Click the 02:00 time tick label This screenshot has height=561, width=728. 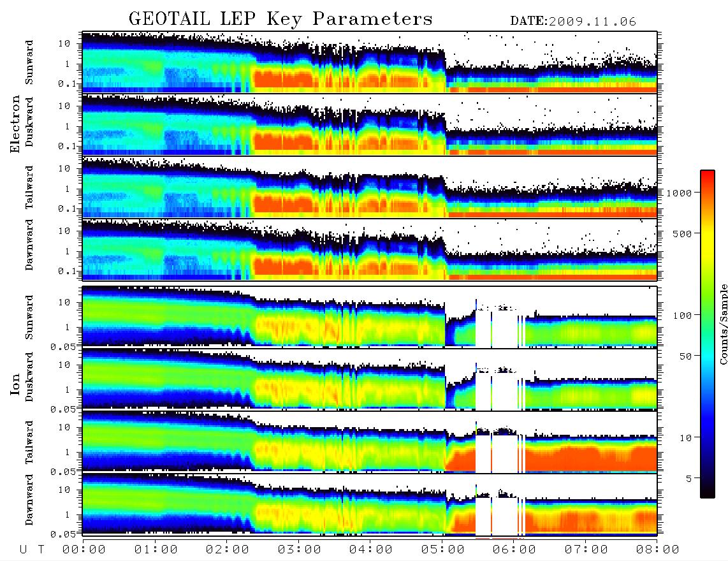pyautogui.click(x=228, y=550)
